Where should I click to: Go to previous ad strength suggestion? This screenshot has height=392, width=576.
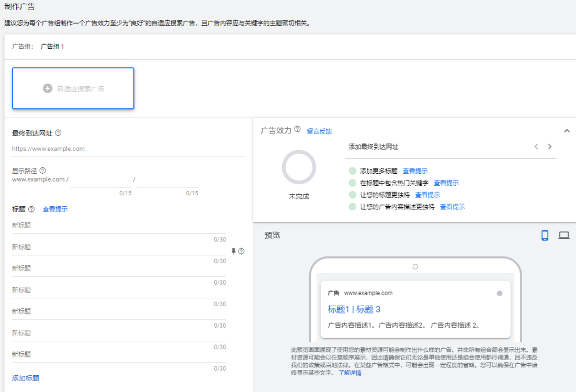pyautogui.click(x=536, y=147)
